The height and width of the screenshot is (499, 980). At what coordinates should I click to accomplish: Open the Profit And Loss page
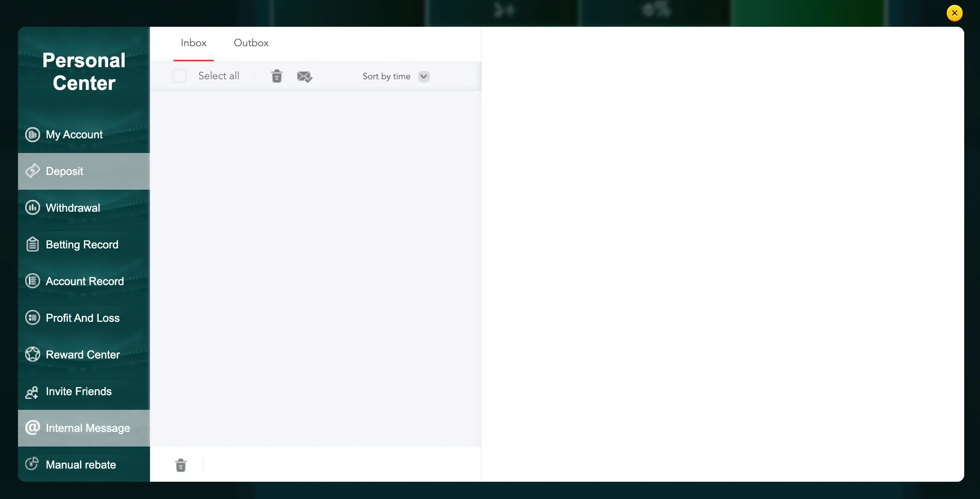(x=84, y=317)
